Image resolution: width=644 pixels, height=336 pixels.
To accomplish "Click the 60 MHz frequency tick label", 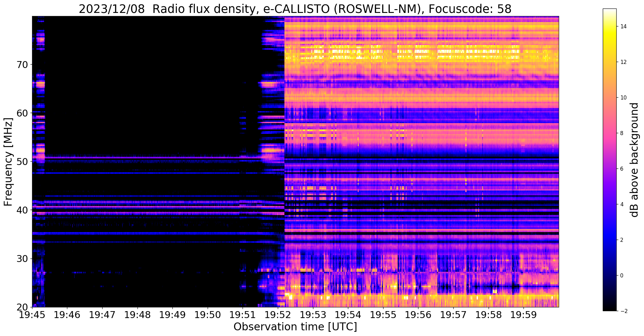I will click(22, 113).
